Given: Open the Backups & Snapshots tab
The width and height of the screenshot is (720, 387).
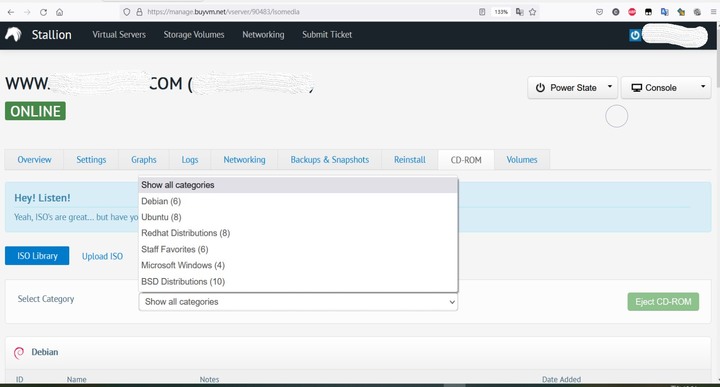Looking at the screenshot, I should click(330, 160).
